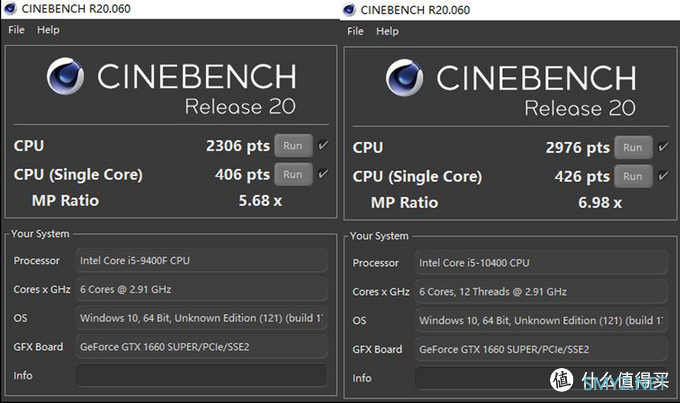Click the Windows 10 OS field in left window
Viewport: 680px width, 403px height.
[202, 318]
